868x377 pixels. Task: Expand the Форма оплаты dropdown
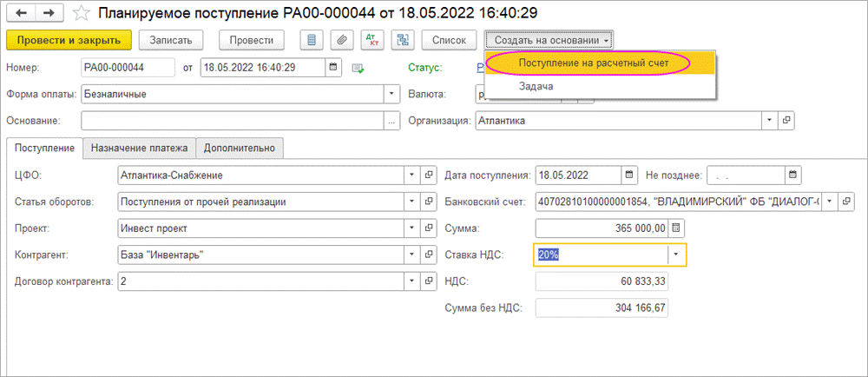pos(391,94)
